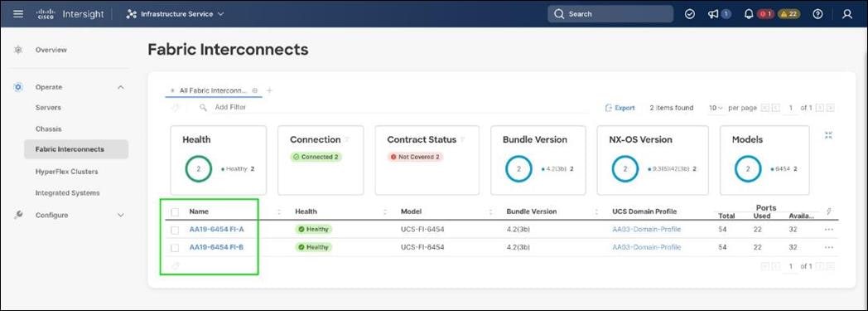Viewport: 868px width, 311px height.
Task: Click the Healthy legend in Health card
Action: coord(238,168)
